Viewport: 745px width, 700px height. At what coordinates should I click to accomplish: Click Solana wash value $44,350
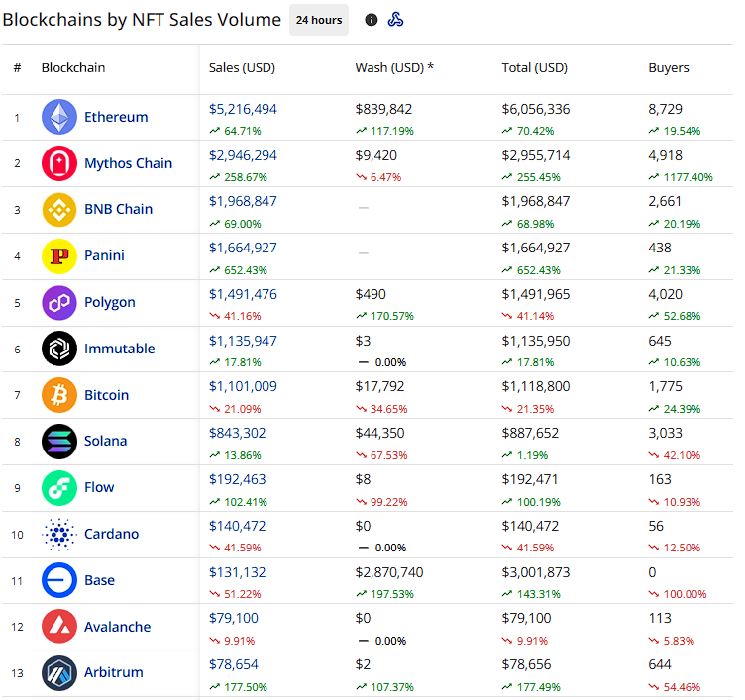click(x=379, y=433)
